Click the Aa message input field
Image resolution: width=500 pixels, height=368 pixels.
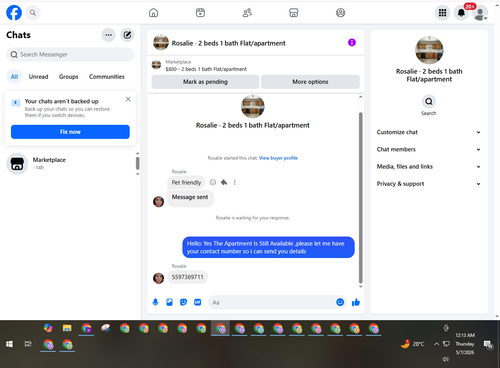(x=272, y=302)
